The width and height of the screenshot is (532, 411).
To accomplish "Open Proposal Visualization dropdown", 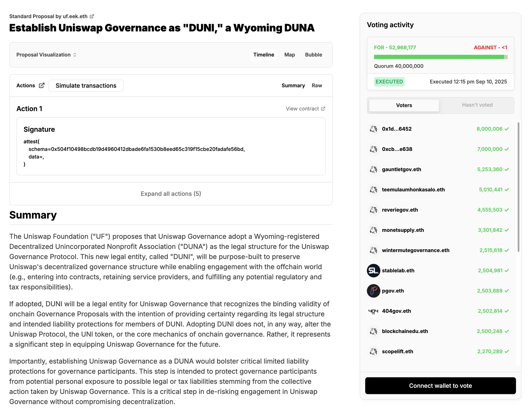I will pos(47,55).
